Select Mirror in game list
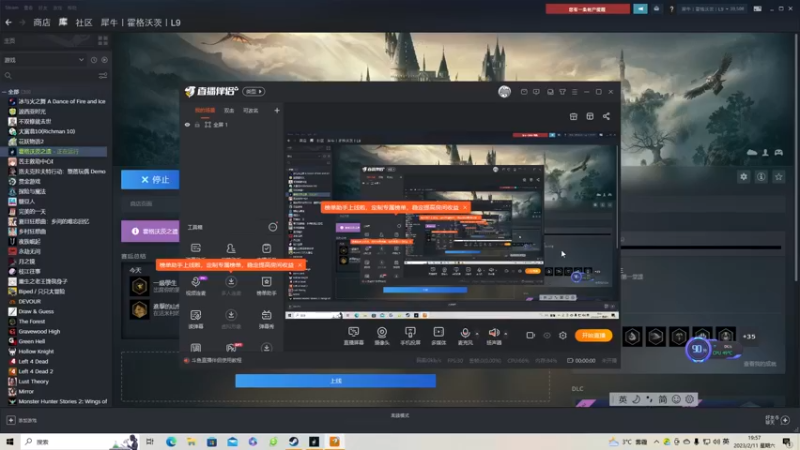The image size is (800, 450). pyautogui.click(x=26, y=391)
